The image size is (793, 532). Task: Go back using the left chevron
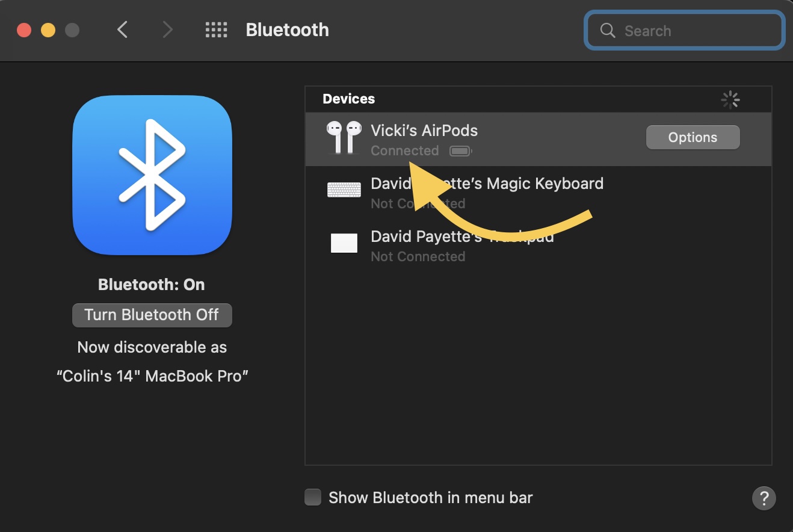pyautogui.click(x=123, y=29)
